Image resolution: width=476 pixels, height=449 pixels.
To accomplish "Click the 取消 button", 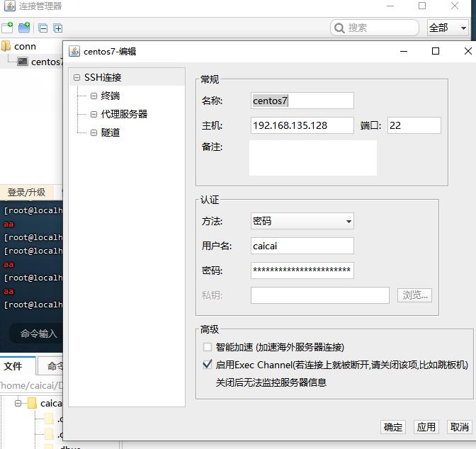I will click(460, 427).
